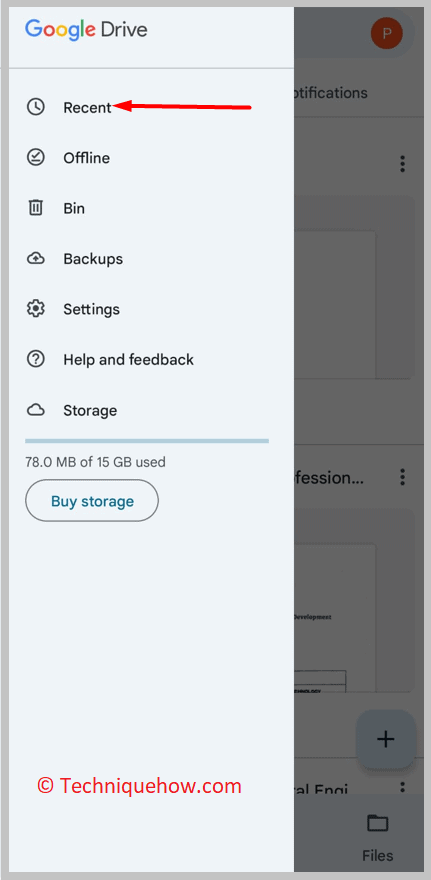Open Settings via gear icon
431x880 pixels.
click(36, 309)
